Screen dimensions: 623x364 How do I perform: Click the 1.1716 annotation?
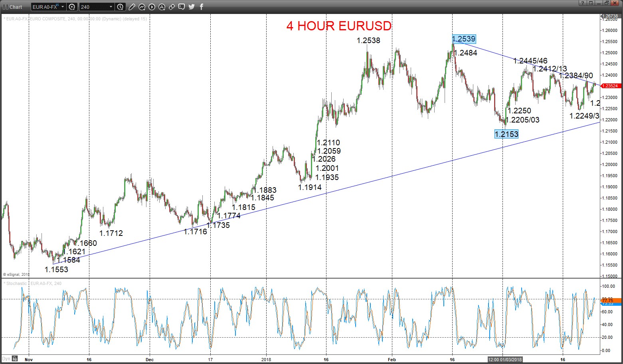tap(196, 231)
